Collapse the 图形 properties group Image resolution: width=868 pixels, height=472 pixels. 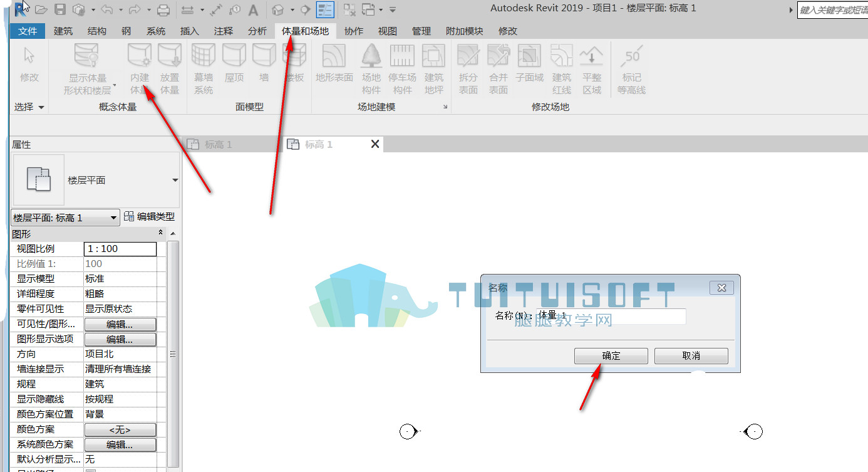point(161,233)
